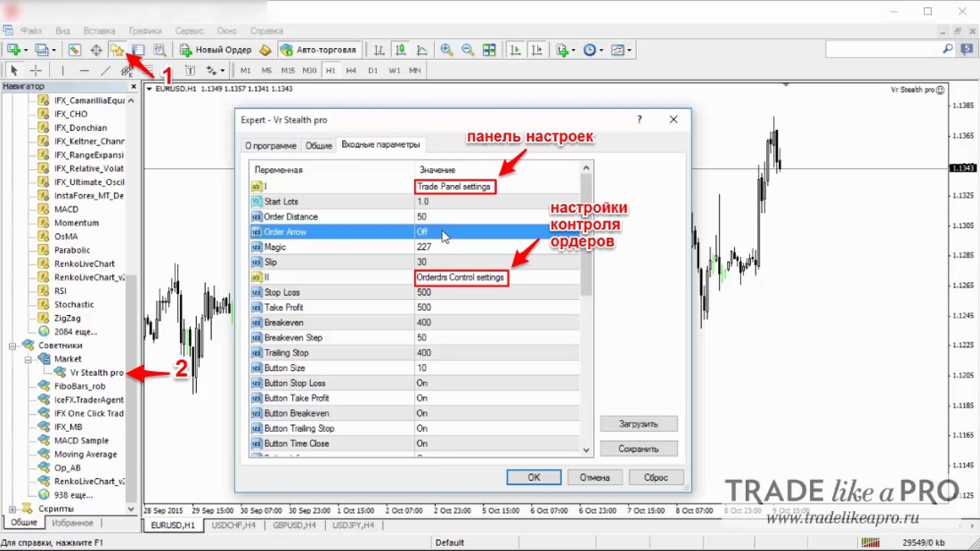This screenshot has height=551, width=980.
Task: Select the crosshair cursor tool
Action: coord(36,70)
